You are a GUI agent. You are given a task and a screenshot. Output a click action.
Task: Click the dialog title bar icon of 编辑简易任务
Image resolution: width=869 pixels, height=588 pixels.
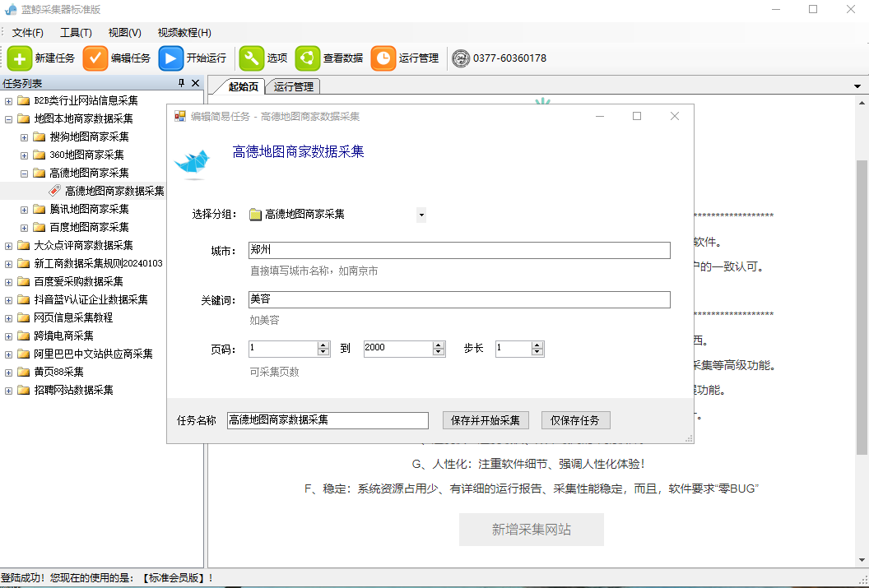[180, 116]
